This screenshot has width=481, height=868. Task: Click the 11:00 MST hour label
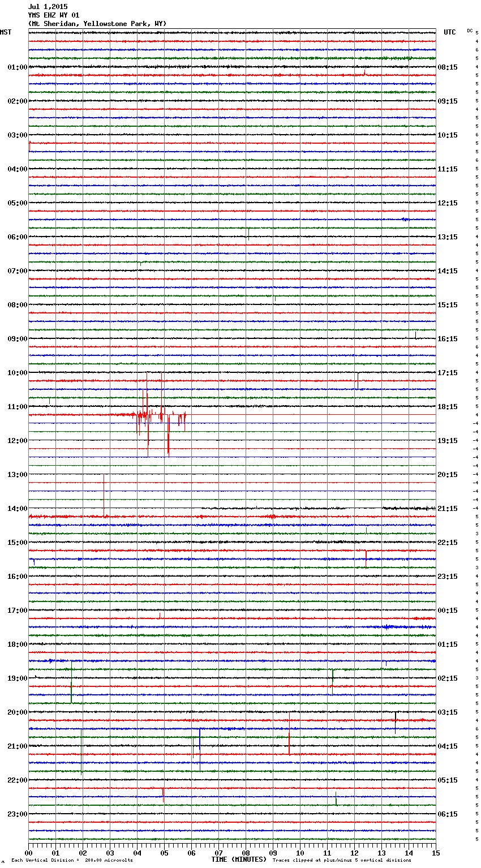click(17, 407)
